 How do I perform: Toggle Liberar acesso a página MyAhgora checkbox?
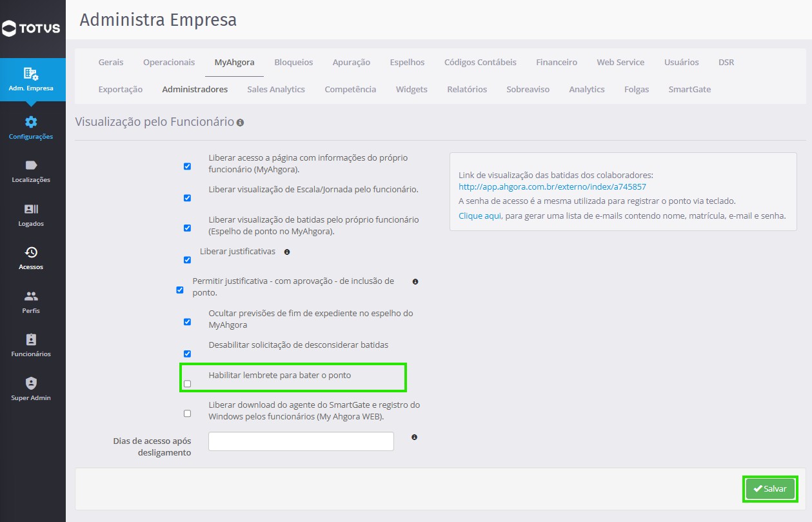pos(187,166)
